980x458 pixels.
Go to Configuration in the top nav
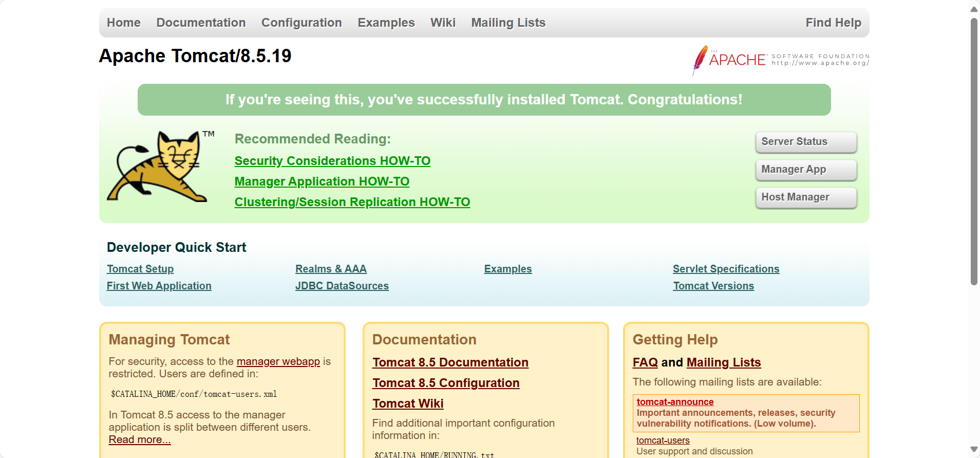click(x=301, y=23)
